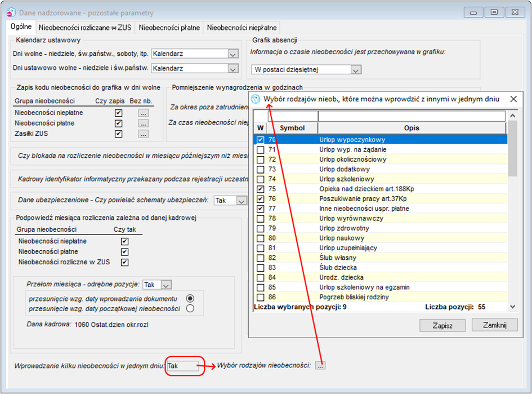The height and width of the screenshot is (394, 532).
Task: Open Wybór rodzajów nieobecności ellipsis button
Action: (x=320, y=366)
